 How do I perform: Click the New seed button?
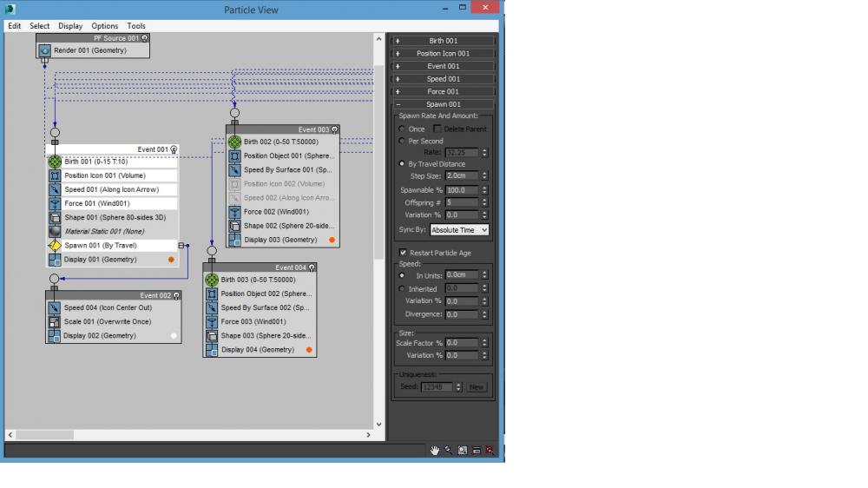(476, 387)
